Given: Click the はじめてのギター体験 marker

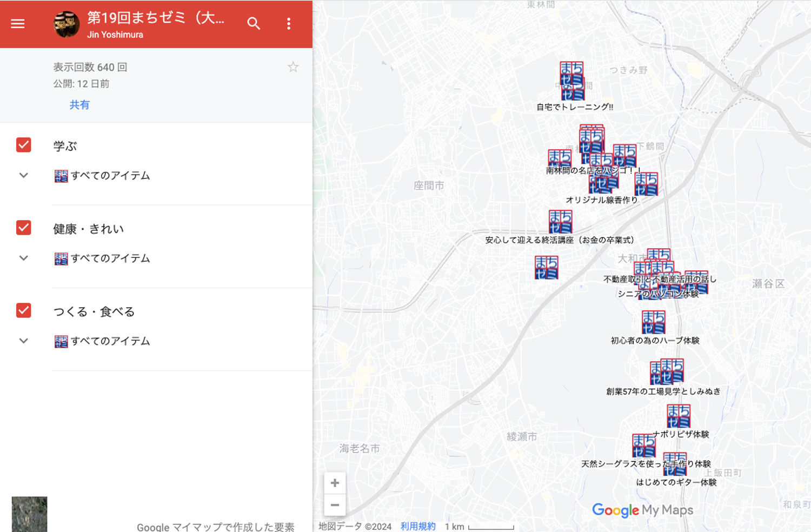Looking at the screenshot, I should point(675,464).
